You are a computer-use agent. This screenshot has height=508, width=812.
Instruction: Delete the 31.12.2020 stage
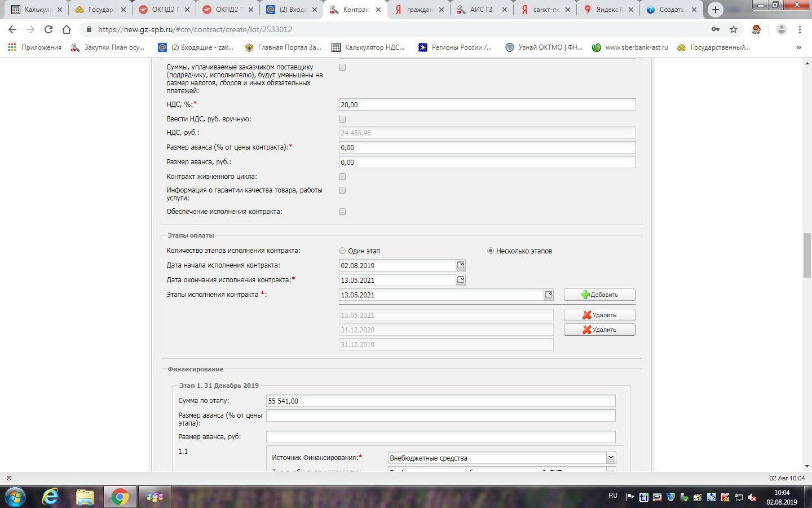(x=599, y=330)
